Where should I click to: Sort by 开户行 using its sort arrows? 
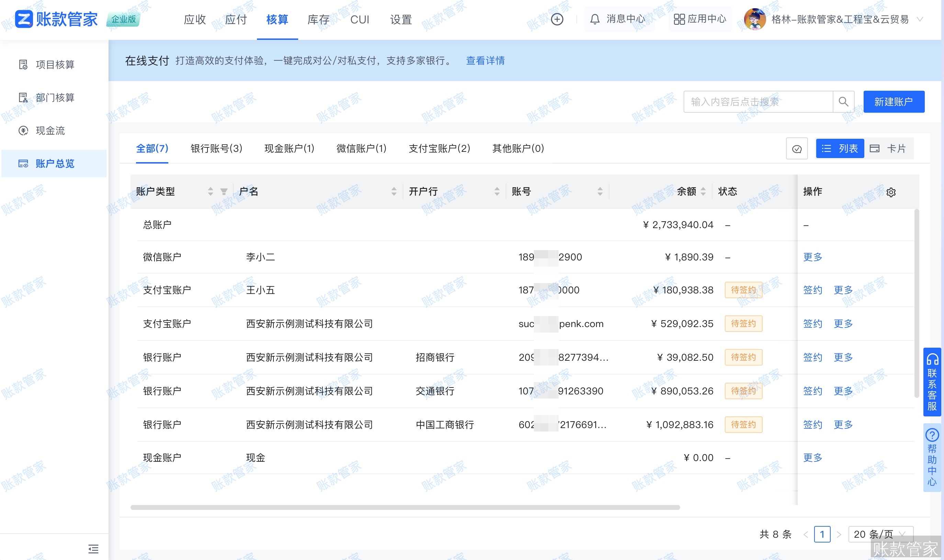tap(497, 192)
